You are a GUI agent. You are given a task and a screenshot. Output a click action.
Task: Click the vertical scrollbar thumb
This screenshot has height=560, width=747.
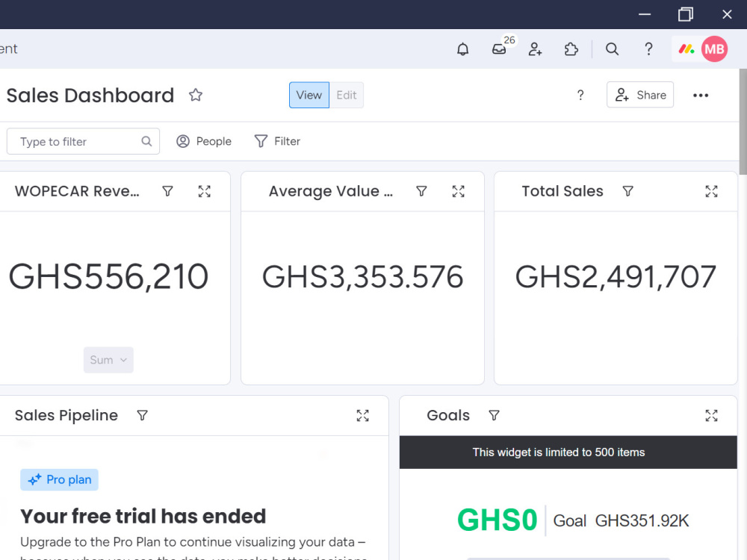pos(743,122)
